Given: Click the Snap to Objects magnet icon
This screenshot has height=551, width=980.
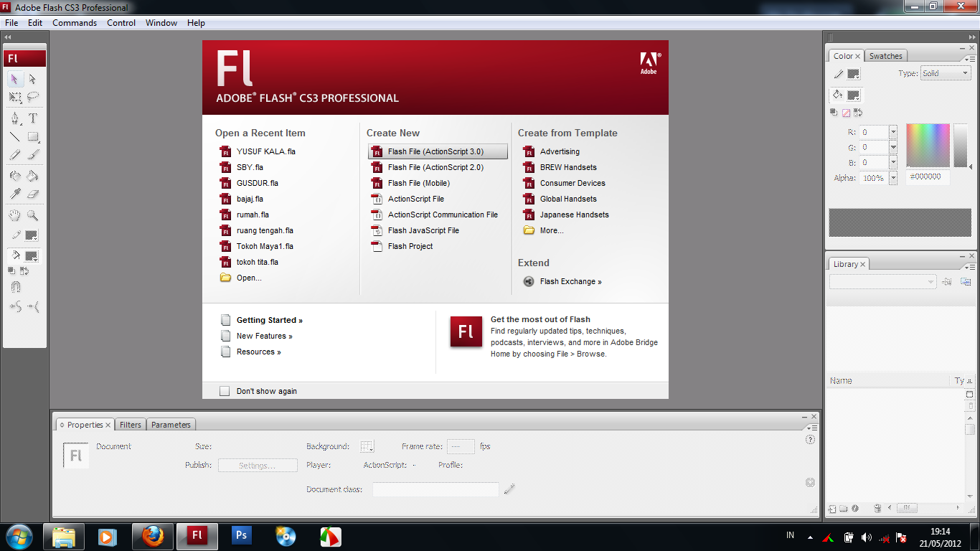Looking at the screenshot, I should (x=16, y=287).
